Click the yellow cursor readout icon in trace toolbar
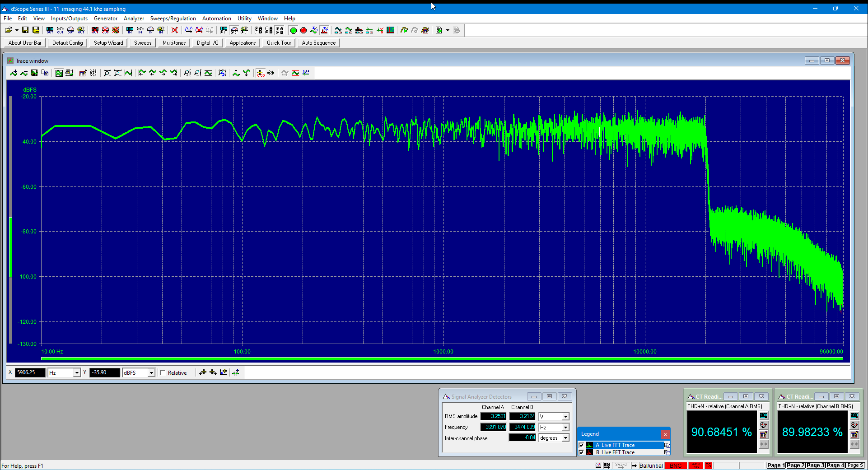The height and width of the screenshot is (470, 868). coord(261,73)
